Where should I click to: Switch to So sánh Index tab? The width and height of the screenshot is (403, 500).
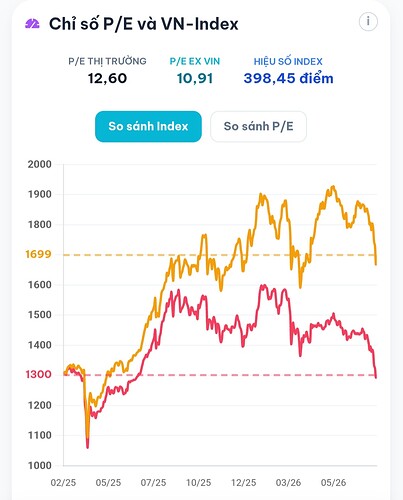click(x=148, y=126)
